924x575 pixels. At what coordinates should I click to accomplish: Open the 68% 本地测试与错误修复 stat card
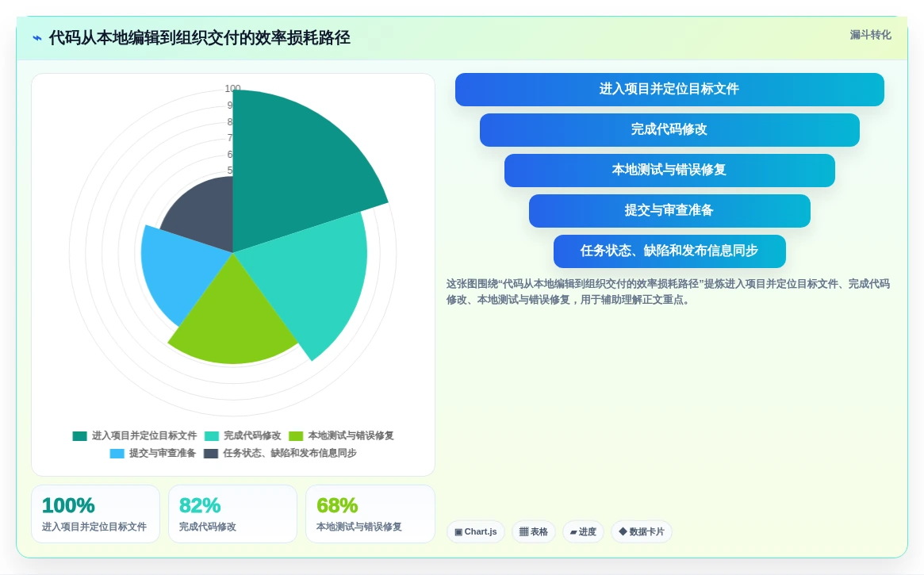pos(370,514)
